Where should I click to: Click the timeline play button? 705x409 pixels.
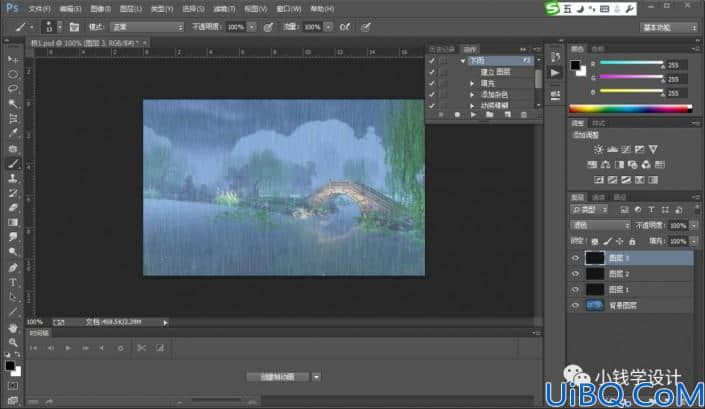68,348
